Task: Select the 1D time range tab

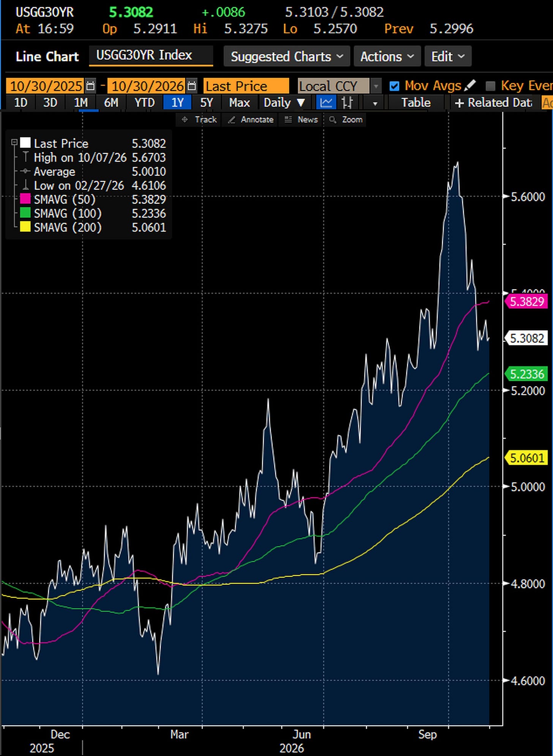Action: [21, 103]
